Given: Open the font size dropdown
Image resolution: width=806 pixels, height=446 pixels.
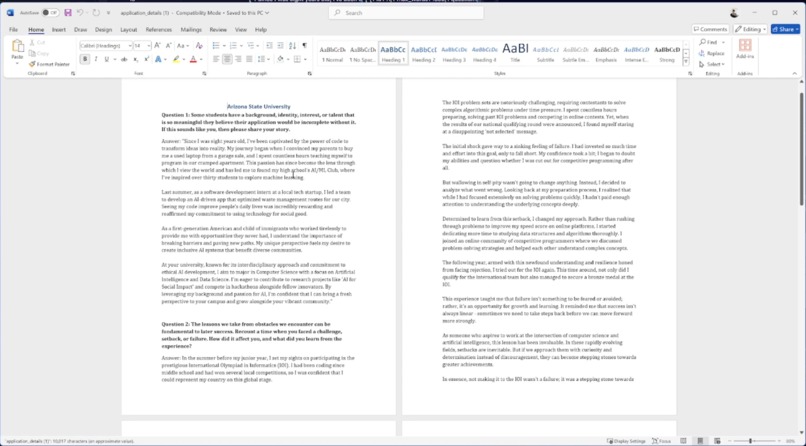Looking at the screenshot, I should click(149, 46).
